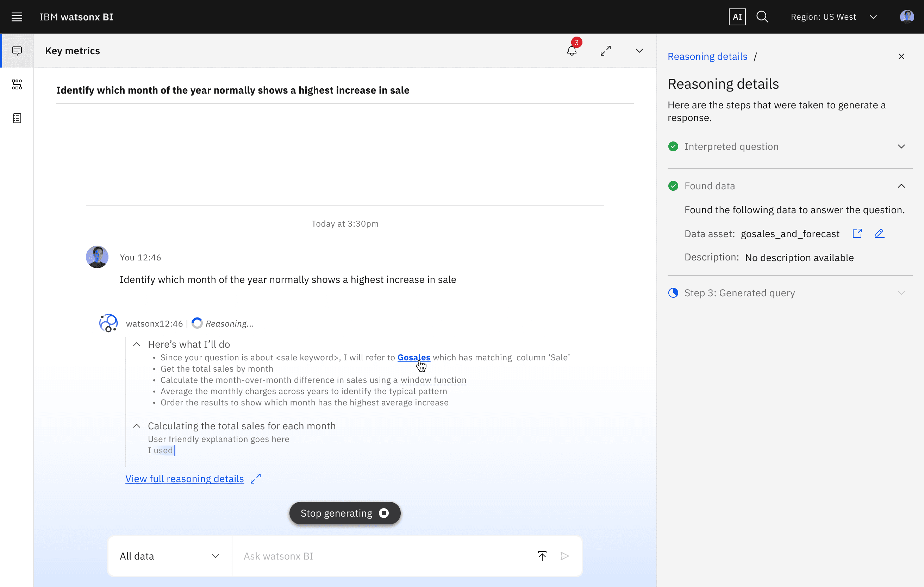
Task: Open the notebook sidebar icon
Action: pyautogui.click(x=17, y=118)
